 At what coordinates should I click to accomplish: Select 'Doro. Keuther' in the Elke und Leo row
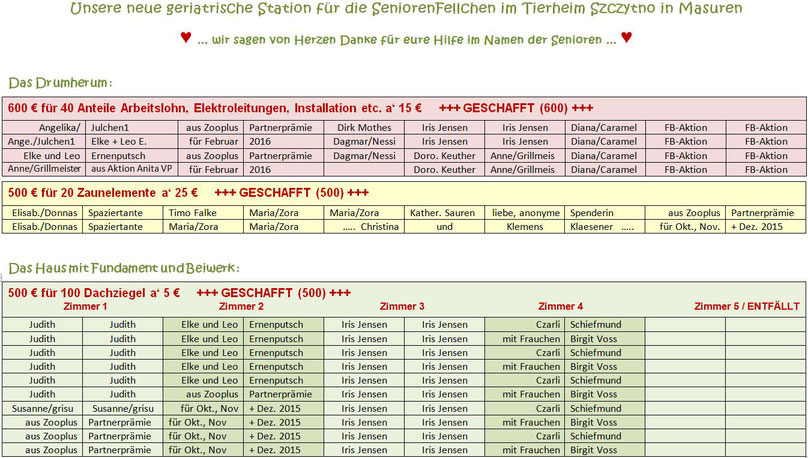pyautogui.click(x=445, y=156)
